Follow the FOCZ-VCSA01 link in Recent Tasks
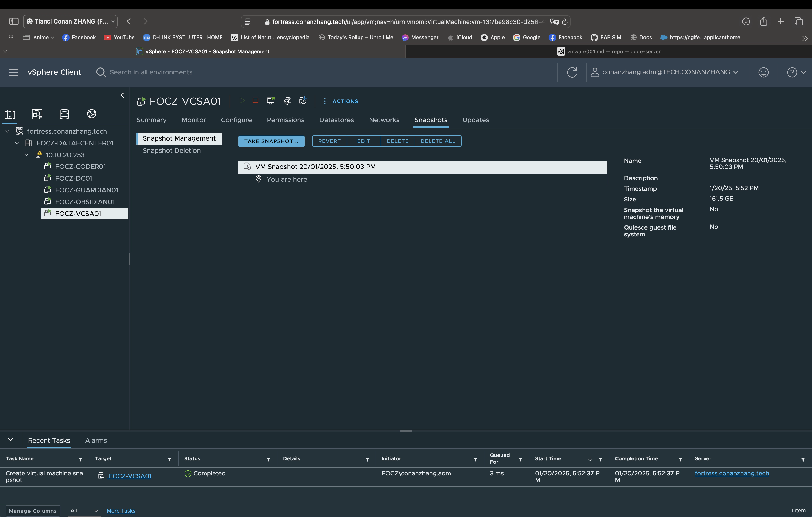812x517 pixels. click(130, 476)
